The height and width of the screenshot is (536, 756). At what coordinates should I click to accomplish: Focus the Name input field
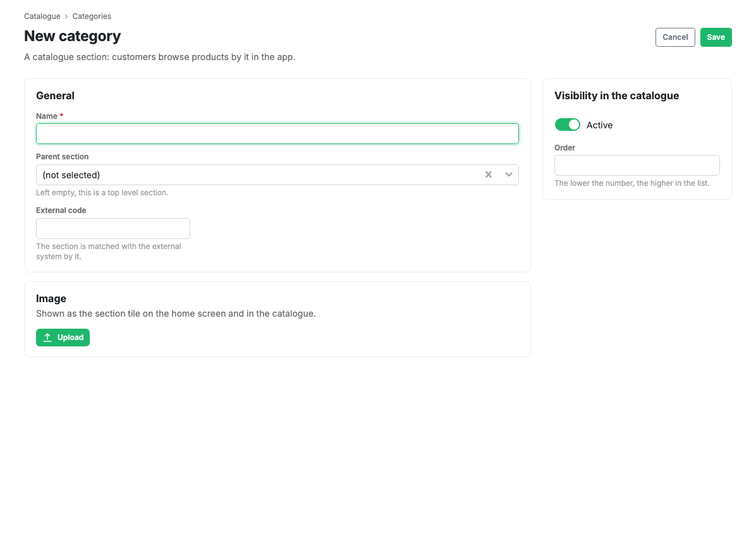277,133
